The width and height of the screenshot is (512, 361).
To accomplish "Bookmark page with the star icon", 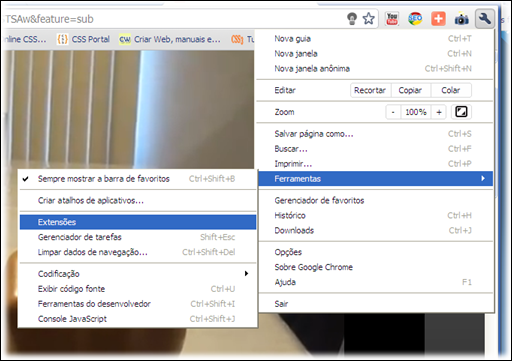I will [x=368, y=19].
